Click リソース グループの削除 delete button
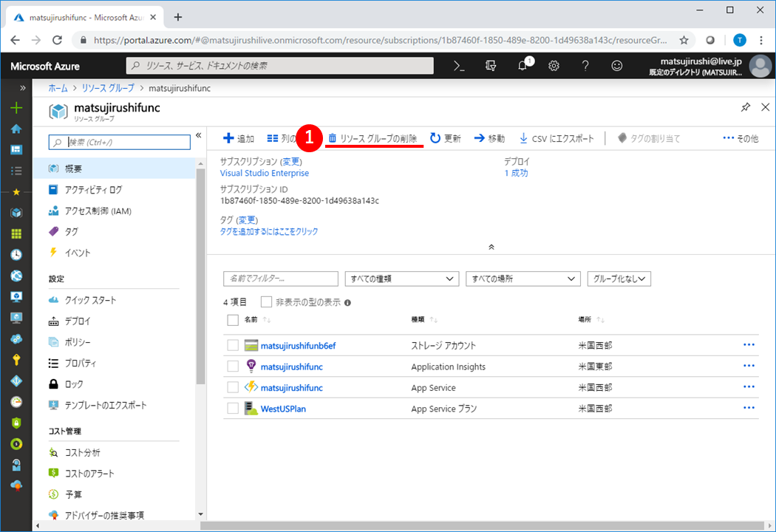 pos(372,139)
